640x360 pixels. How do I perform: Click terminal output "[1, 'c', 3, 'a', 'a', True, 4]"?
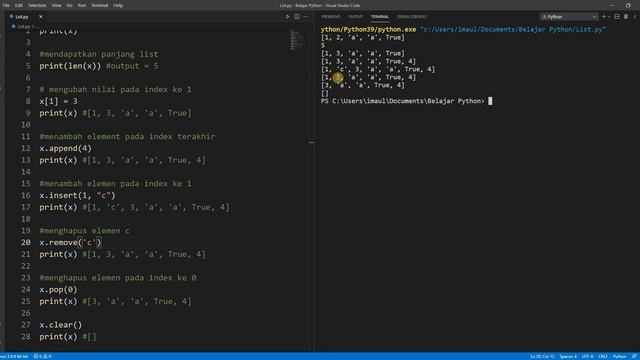(x=378, y=69)
